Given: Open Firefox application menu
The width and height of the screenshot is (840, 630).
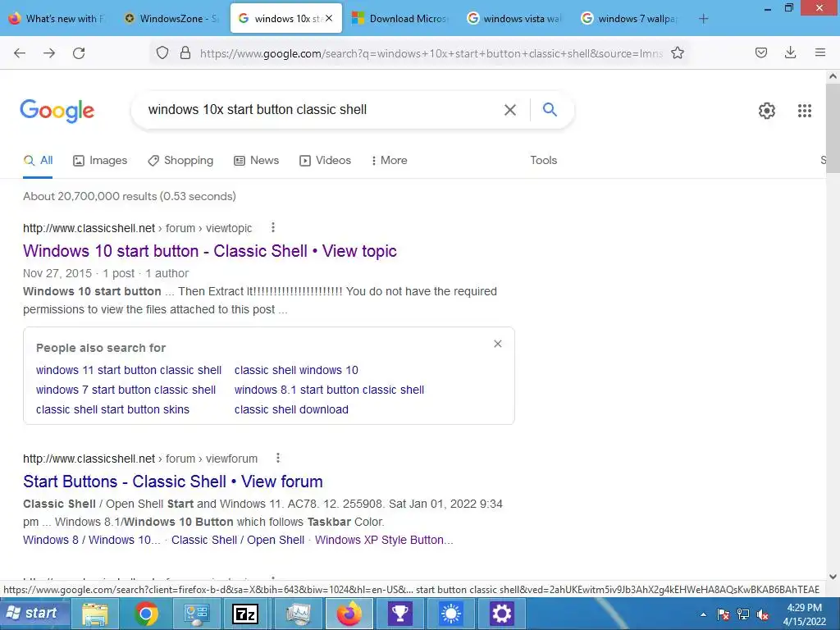Looking at the screenshot, I should tap(820, 52).
